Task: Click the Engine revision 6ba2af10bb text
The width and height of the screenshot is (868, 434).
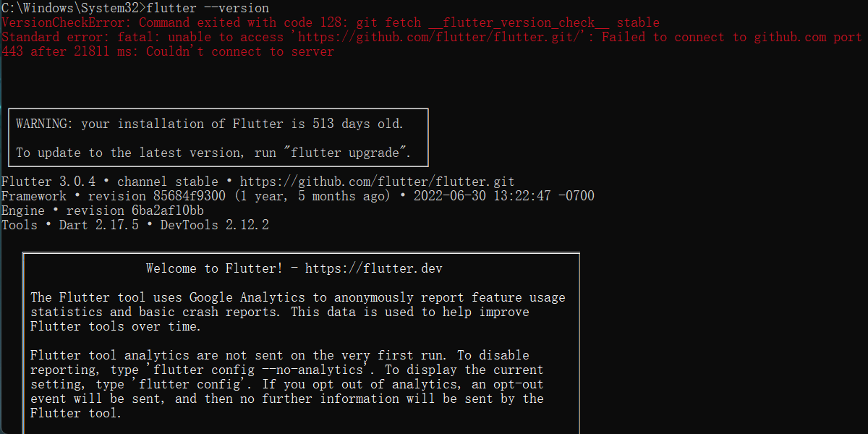Action: (x=103, y=211)
